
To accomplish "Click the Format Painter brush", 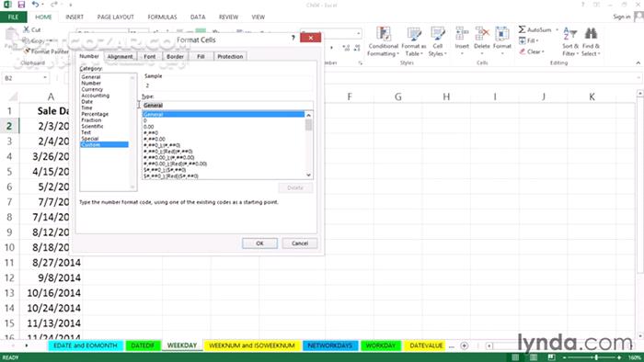I will click(x=27, y=51).
